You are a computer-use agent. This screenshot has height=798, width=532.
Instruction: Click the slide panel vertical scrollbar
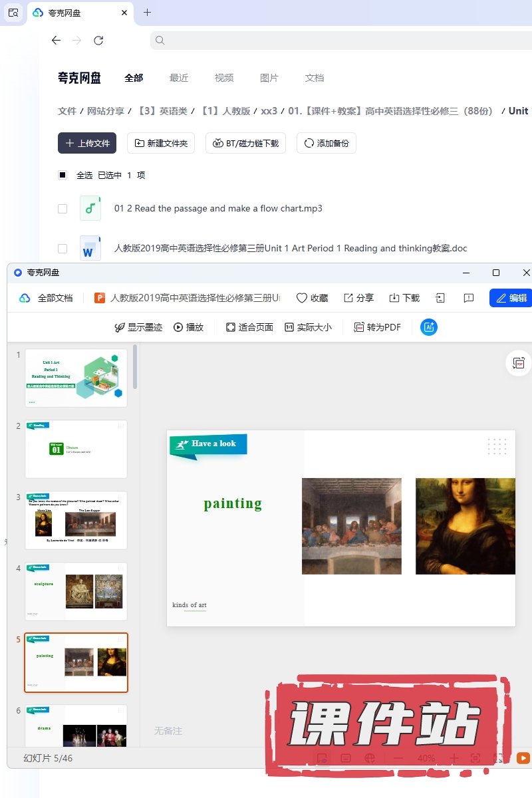(136, 367)
